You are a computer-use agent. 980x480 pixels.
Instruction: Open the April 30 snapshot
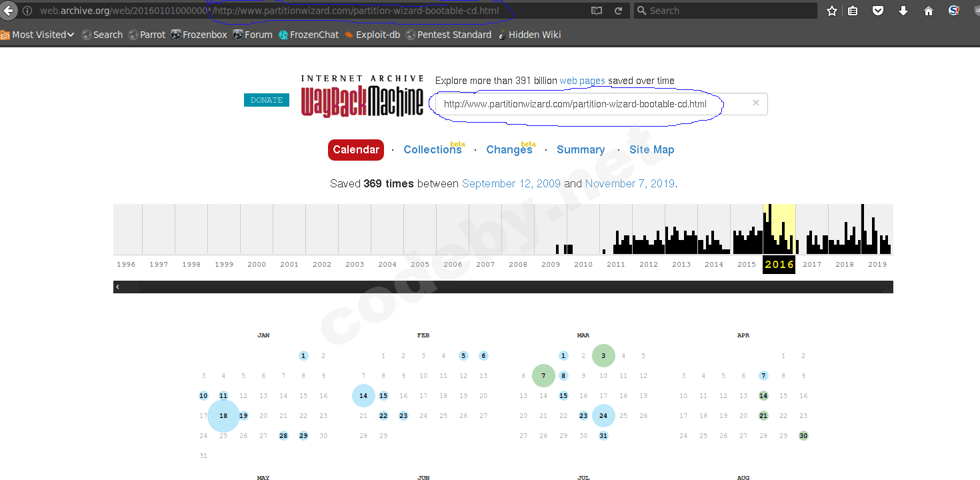pyautogui.click(x=803, y=436)
